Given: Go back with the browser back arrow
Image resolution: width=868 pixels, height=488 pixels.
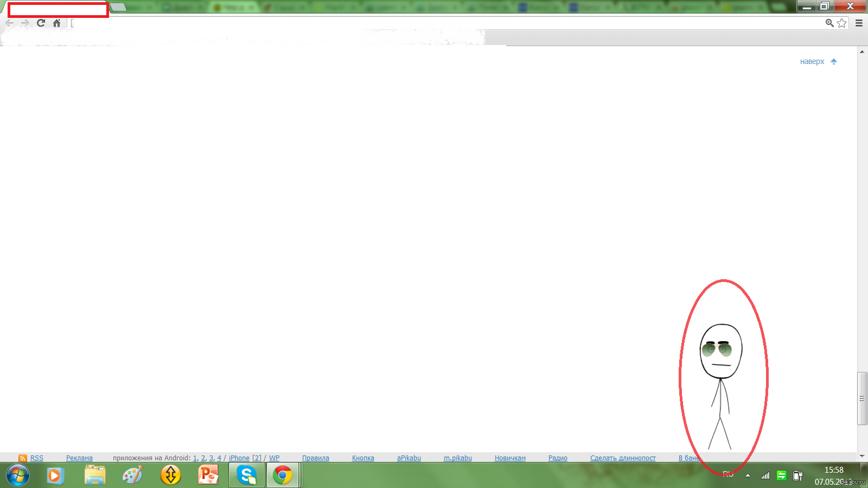Looking at the screenshot, I should pyautogui.click(x=9, y=23).
